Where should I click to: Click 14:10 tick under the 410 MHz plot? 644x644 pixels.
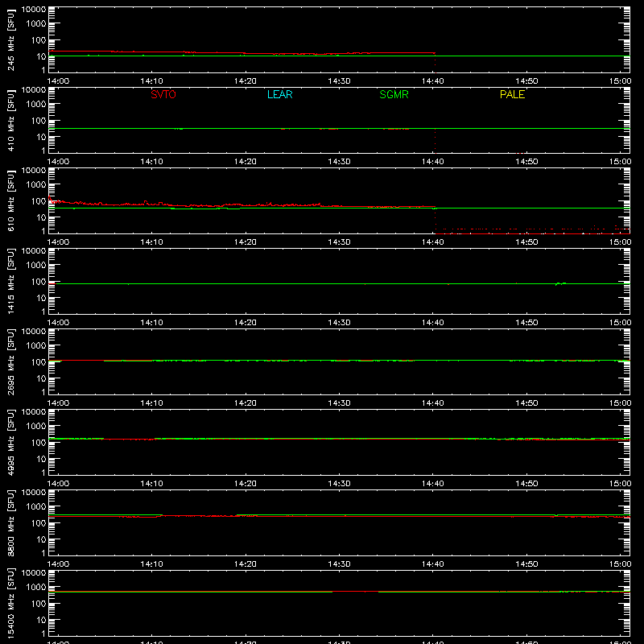pyautogui.click(x=151, y=162)
